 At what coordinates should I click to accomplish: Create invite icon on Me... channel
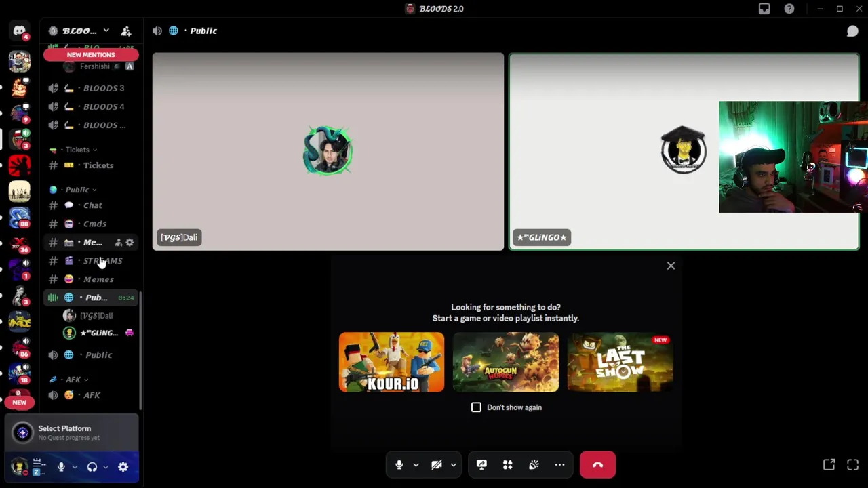[119, 243]
